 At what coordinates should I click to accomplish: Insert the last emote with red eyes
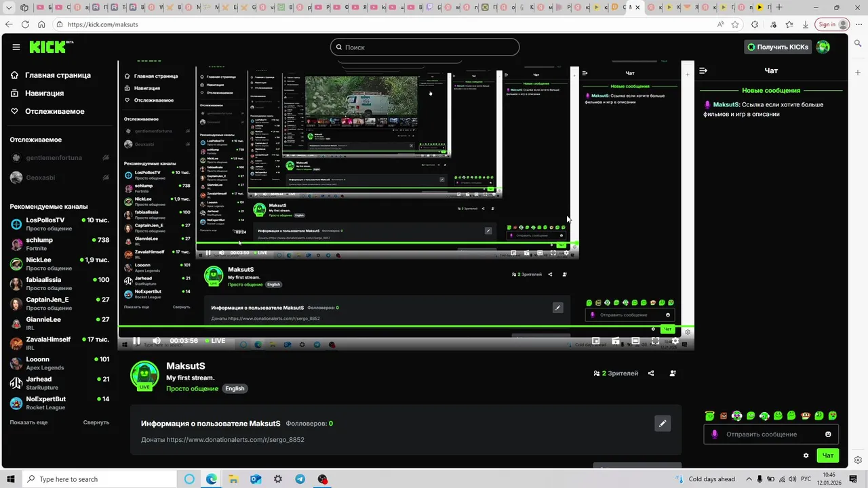pos(833,415)
